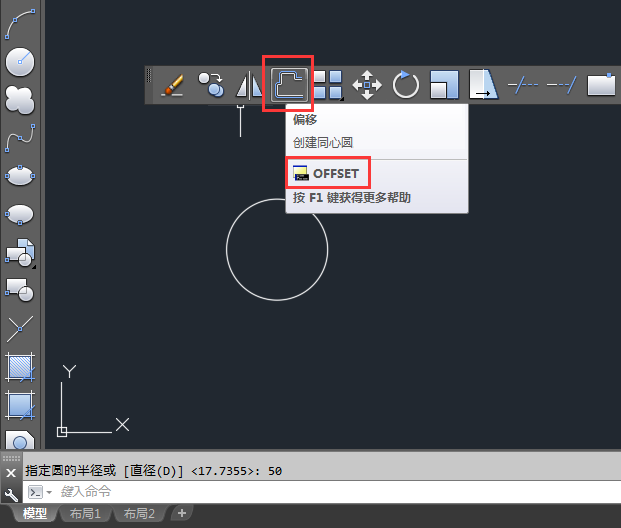Viewport: 621px width, 528px height.
Task: Select the Point tool
Action: [20, 328]
